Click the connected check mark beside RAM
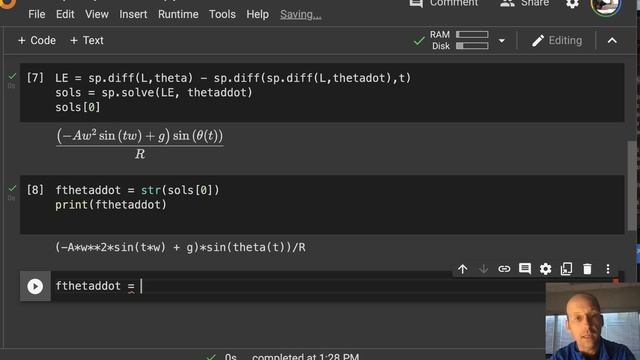Viewport: 640px width, 360px height. click(419, 41)
